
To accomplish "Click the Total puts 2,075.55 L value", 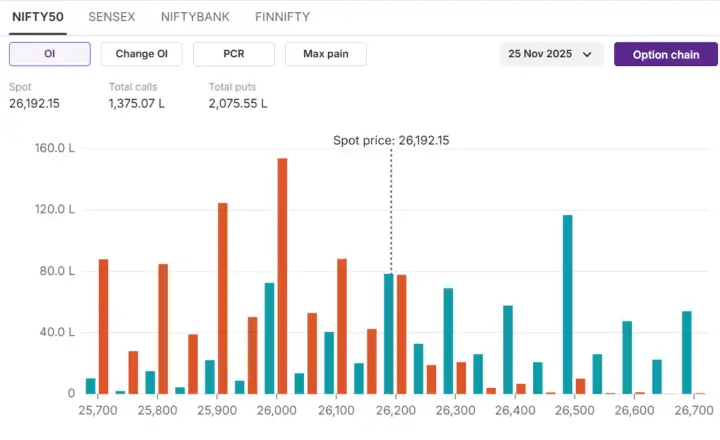I will click(x=238, y=103).
